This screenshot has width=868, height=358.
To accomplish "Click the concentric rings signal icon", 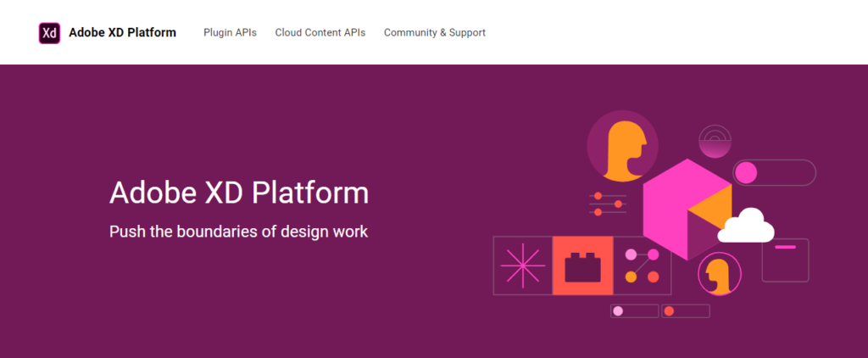I will (715, 141).
